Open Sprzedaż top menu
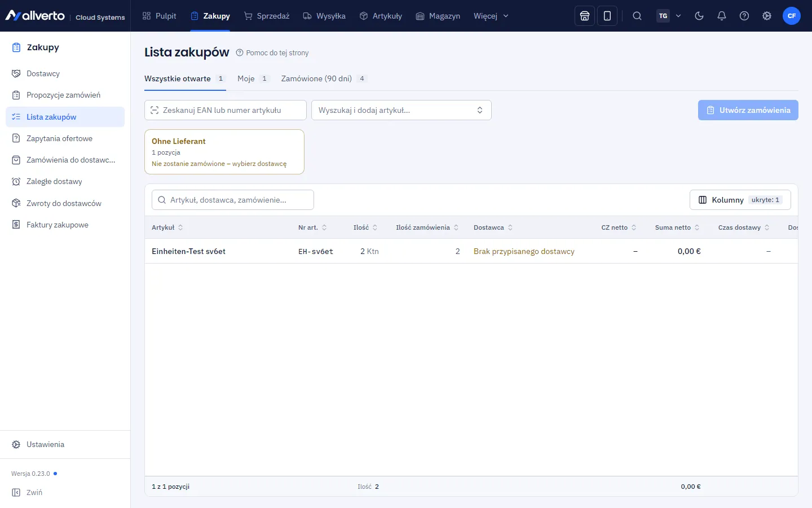812x508 pixels. [x=267, y=16]
